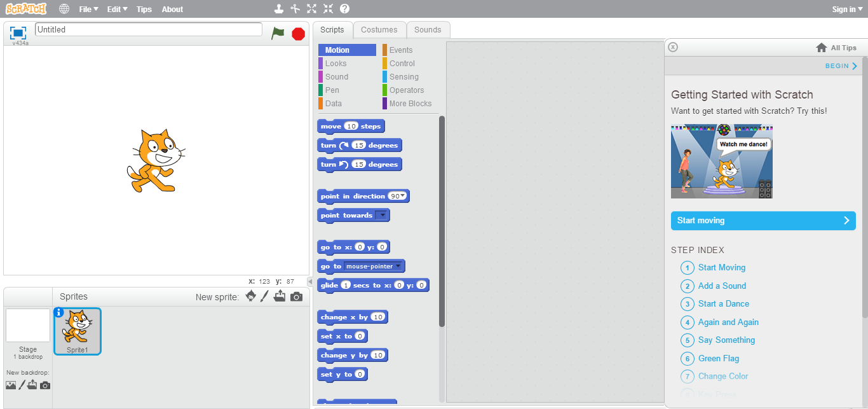Open step 3 Start a Dance
The width and height of the screenshot is (868, 409).
click(x=715, y=304)
